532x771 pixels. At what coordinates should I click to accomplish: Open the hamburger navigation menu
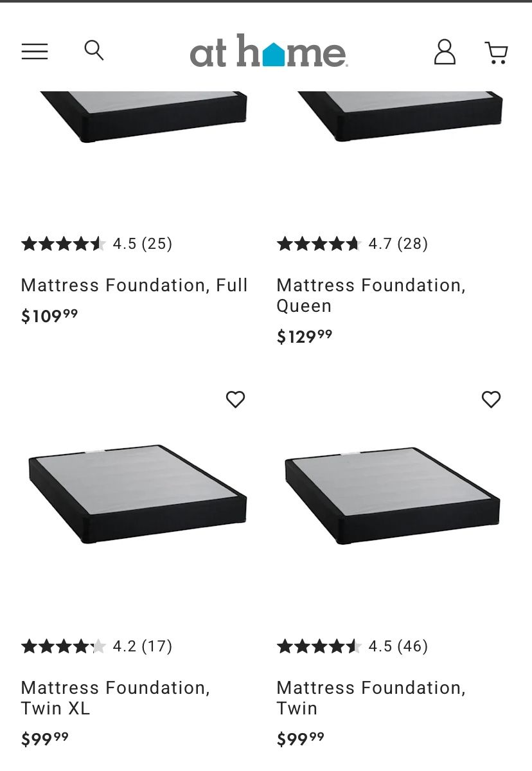click(x=35, y=51)
